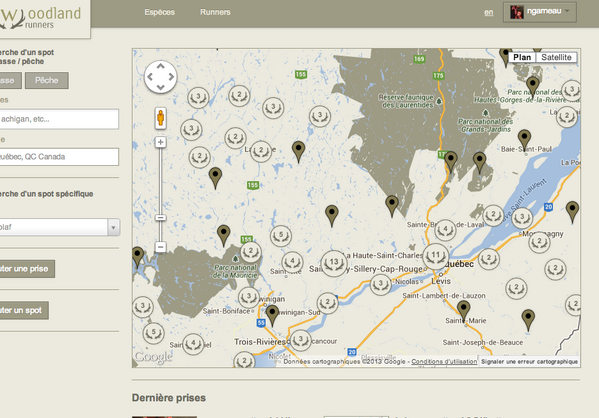Select the Pêche button
The image size is (599, 418).
(x=47, y=81)
